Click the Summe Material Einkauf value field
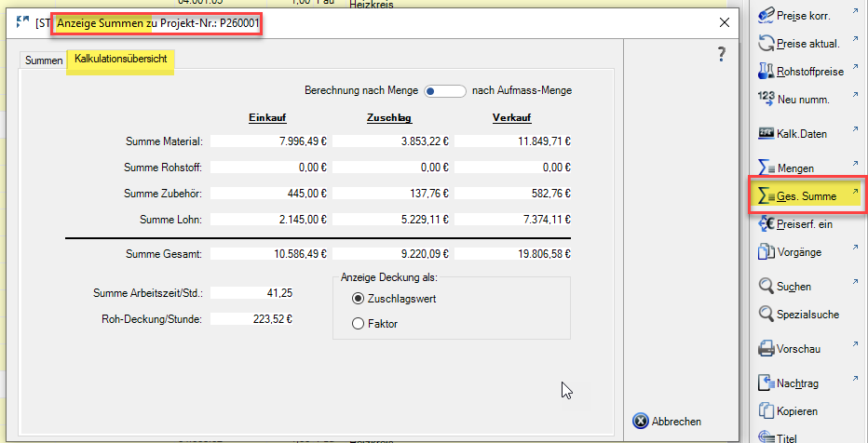 pyautogui.click(x=268, y=141)
